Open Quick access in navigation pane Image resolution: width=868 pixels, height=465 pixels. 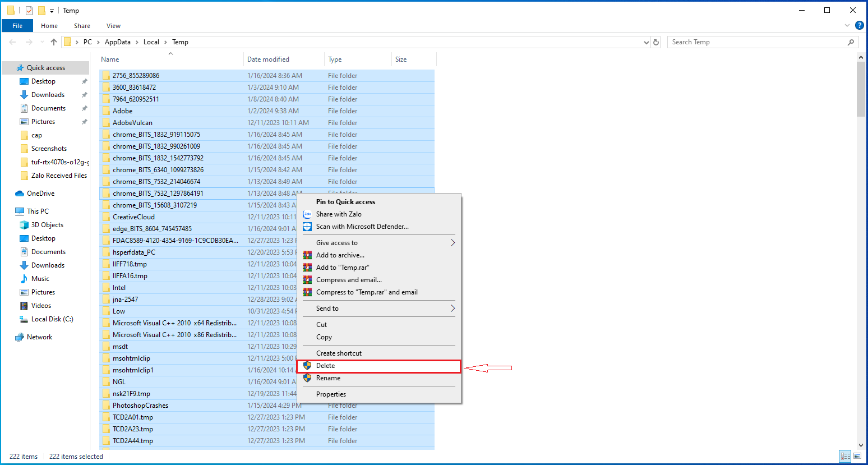point(45,68)
